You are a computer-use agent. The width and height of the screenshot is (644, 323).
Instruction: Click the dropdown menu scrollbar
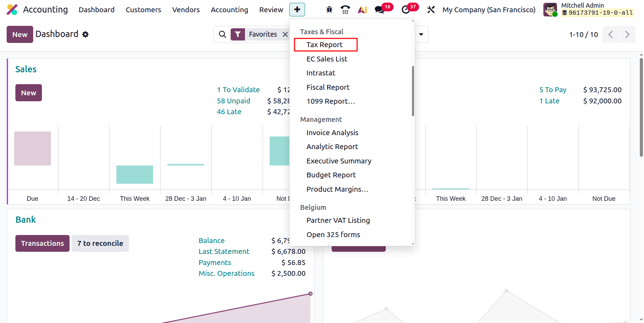point(413,91)
